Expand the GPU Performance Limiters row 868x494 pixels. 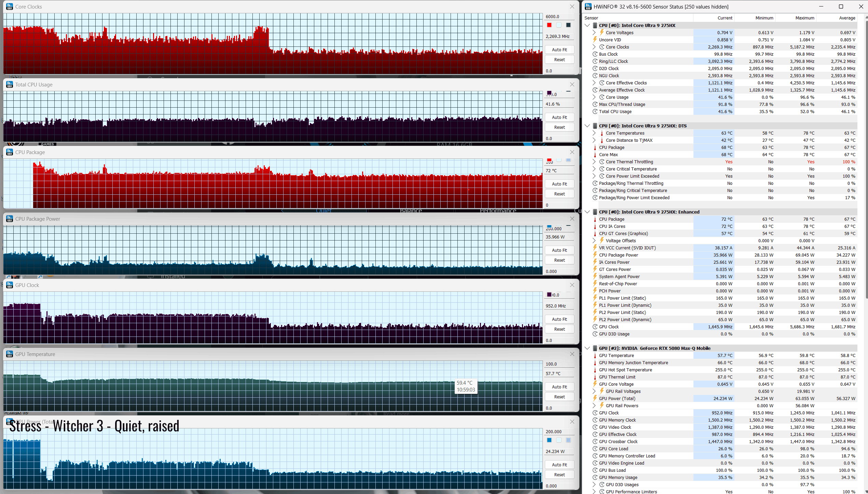[x=594, y=492]
